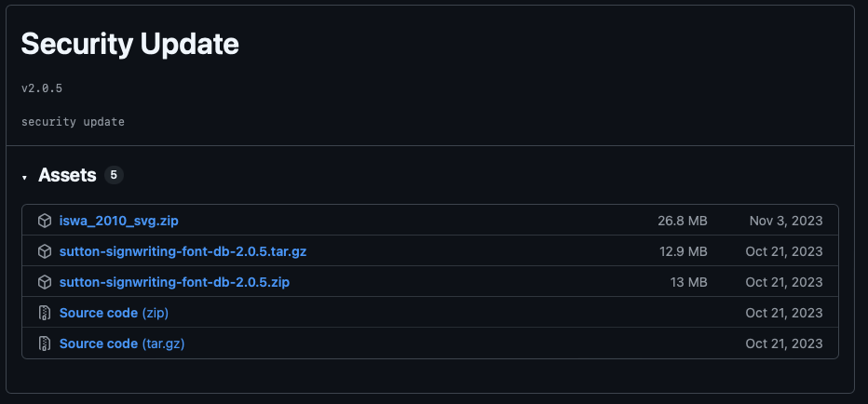The height and width of the screenshot is (404, 868).
Task: Click the 12.9 MB file size
Action: [683, 252]
